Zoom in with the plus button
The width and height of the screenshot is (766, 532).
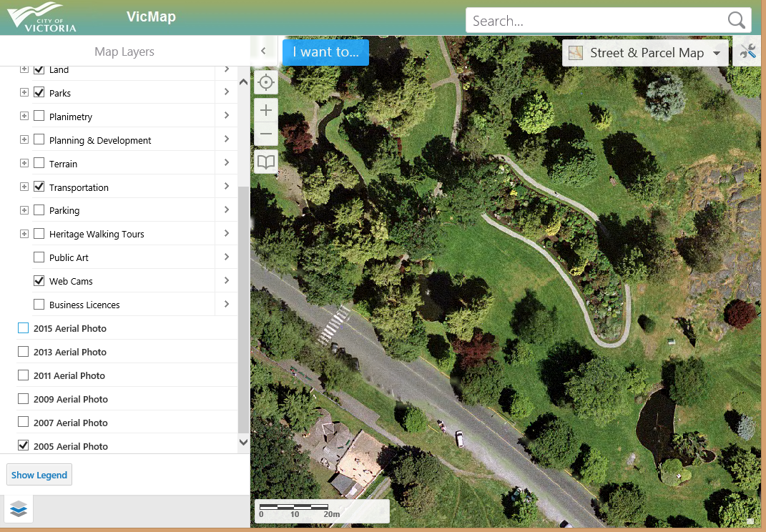pyautogui.click(x=266, y=110)
